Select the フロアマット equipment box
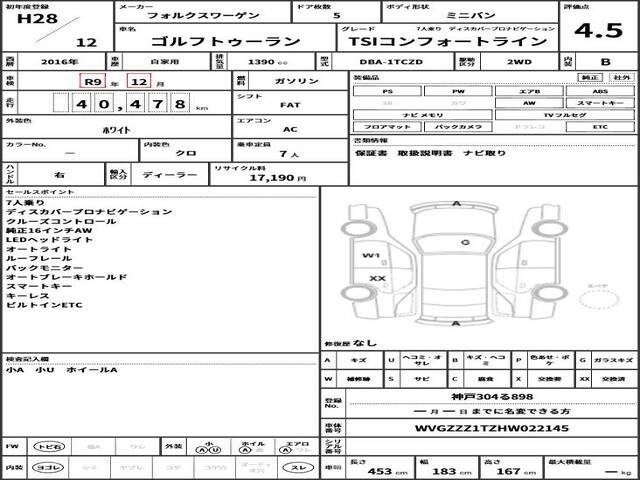 [x=387, y=127]
